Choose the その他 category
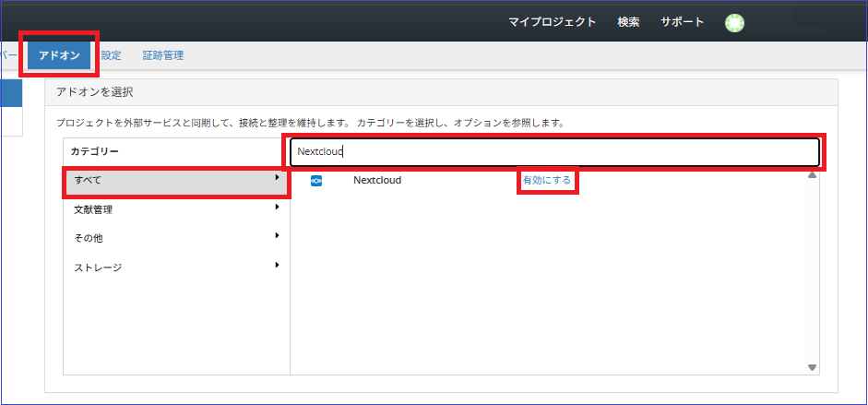Screen dimensions: 868x405 coord(88,238)
